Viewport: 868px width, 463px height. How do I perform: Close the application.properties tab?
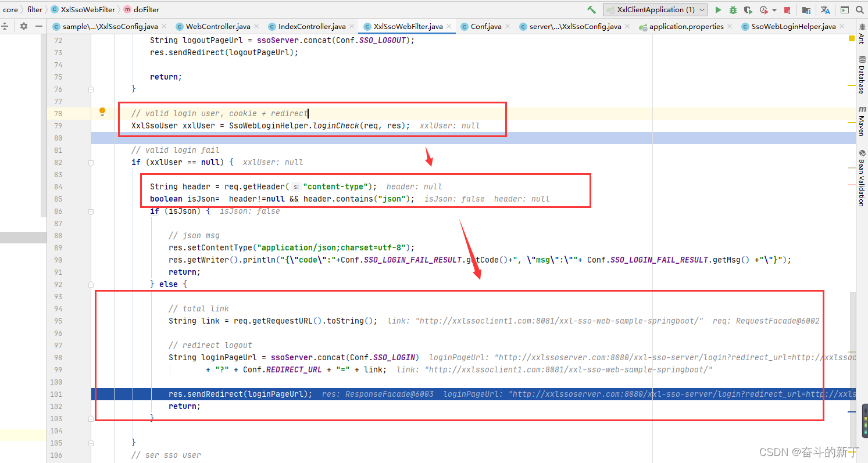click(730, 27)
